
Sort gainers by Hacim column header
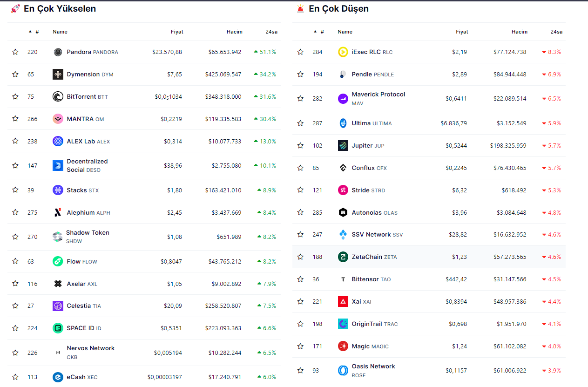tap(234, 32)
